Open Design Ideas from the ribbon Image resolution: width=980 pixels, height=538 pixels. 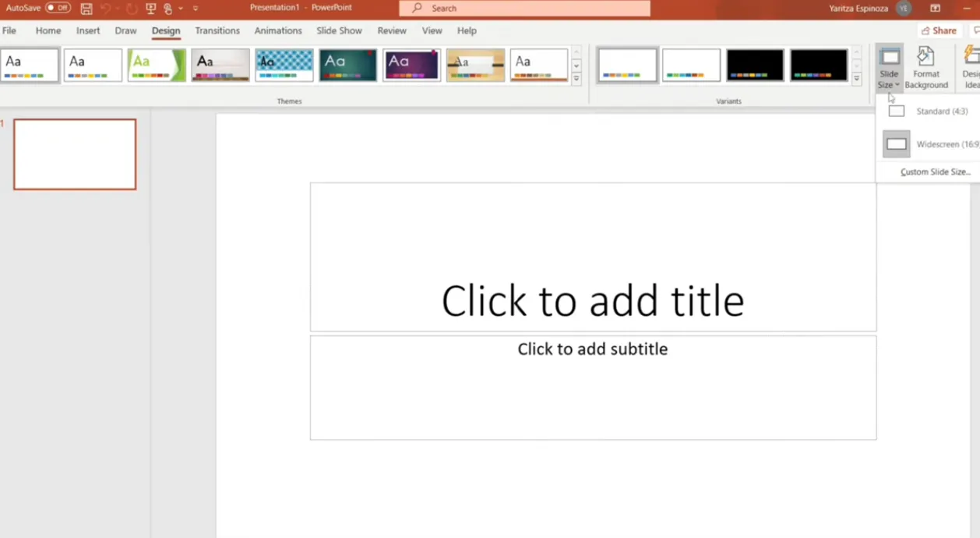click(971, 67)
